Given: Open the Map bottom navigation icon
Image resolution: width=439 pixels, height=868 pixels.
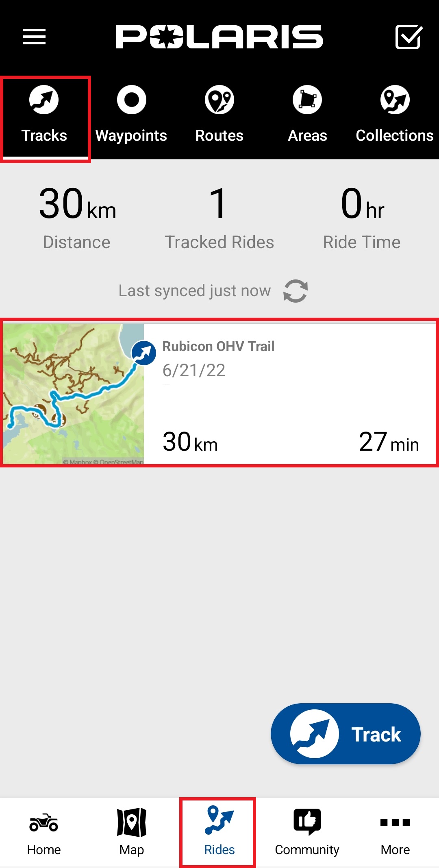Looking at the screenshot, I should [132, 832].
